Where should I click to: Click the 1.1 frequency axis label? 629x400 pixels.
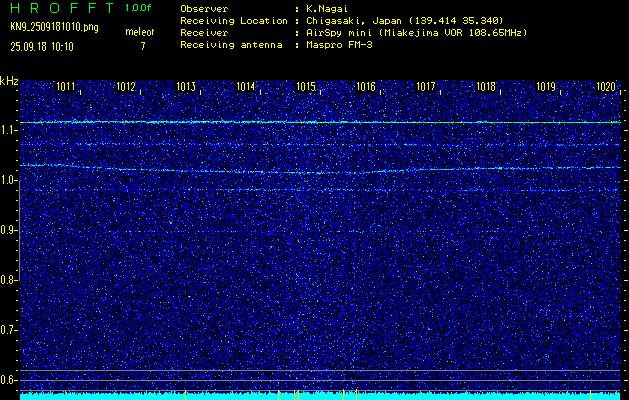[x=8, y=130]
